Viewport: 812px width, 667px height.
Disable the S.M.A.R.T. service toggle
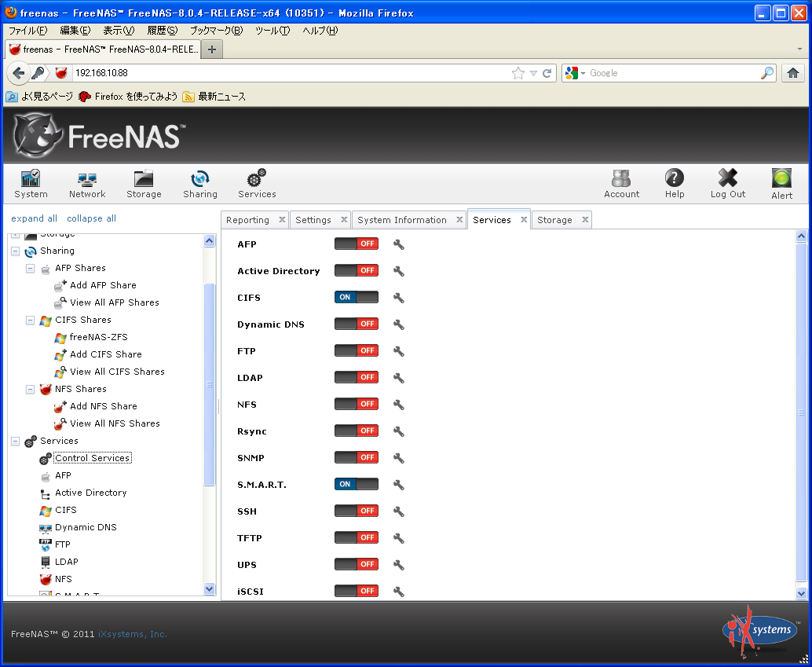(x=357, y=484)
